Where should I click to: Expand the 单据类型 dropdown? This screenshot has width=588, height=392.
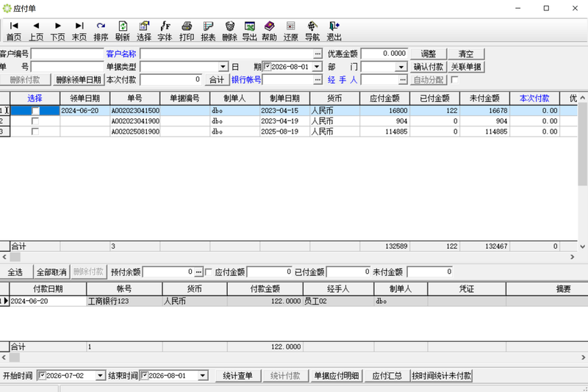click(223, 67)
